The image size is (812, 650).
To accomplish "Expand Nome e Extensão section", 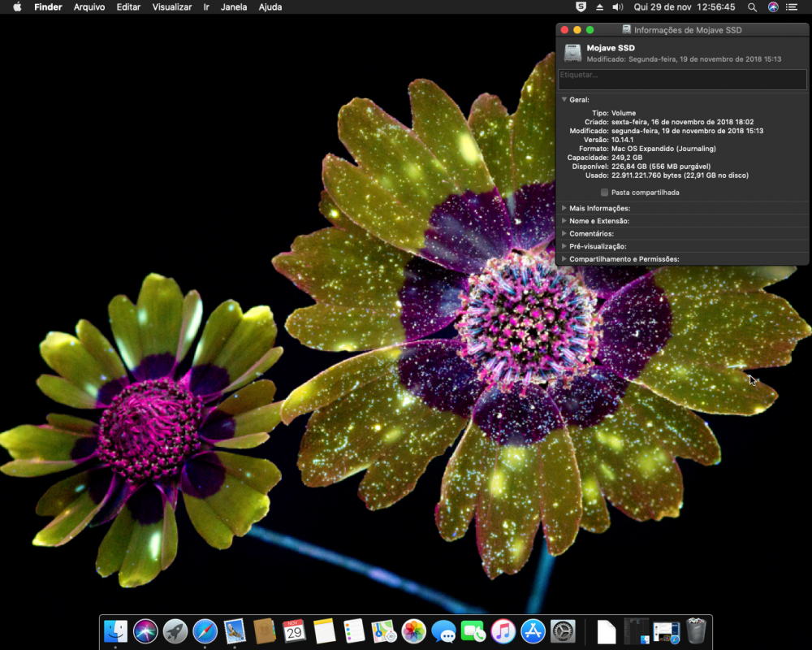I will tap(564, 221).
